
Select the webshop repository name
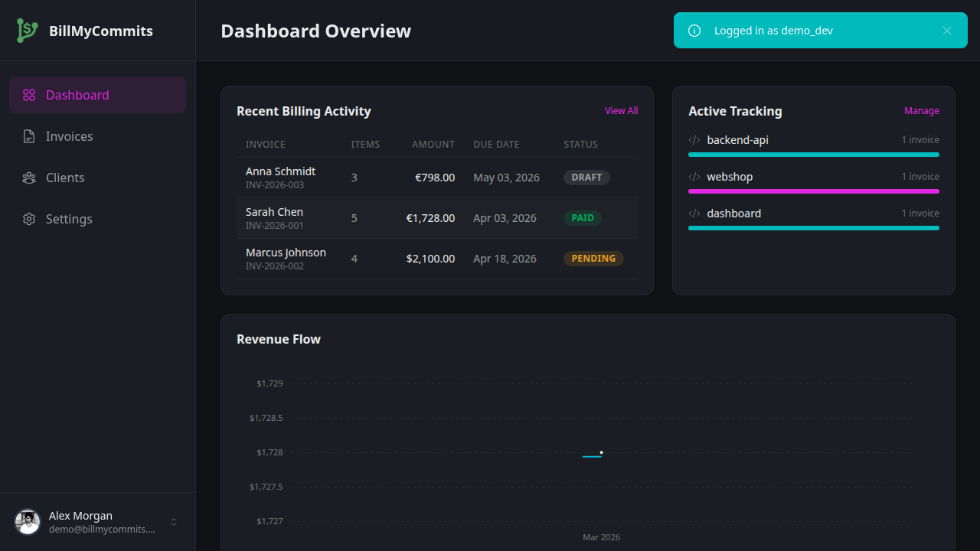click(730, 177)
